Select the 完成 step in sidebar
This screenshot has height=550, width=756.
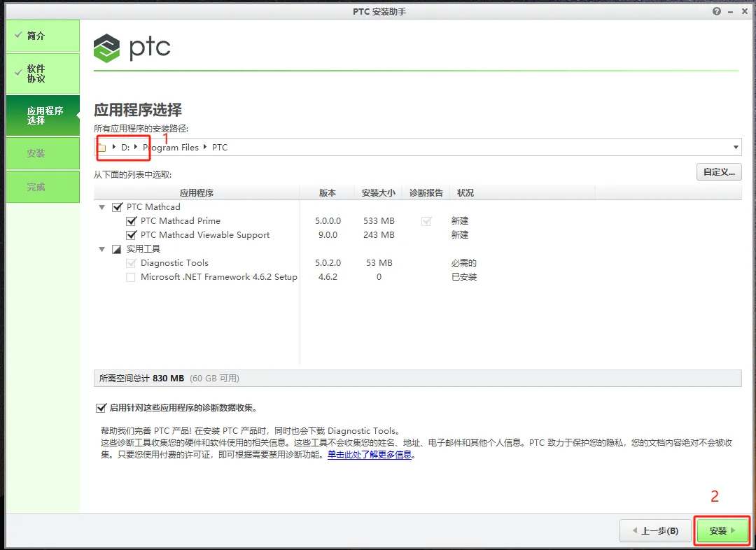[x=43, y=187]
